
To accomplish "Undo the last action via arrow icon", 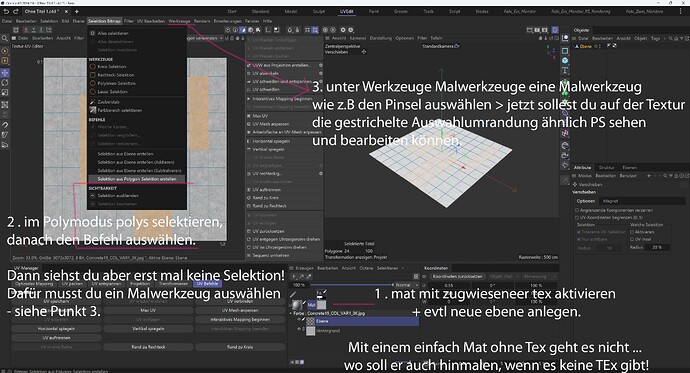I will pyautogui.click(x=6, y=11).
